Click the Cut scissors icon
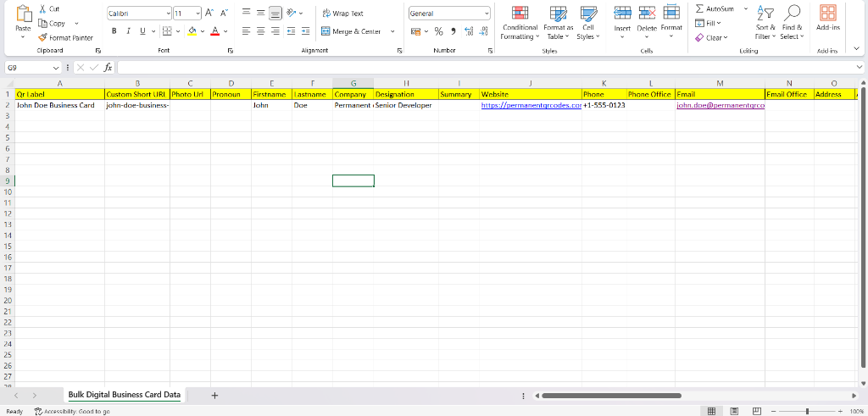 click(x=42, y=8)
